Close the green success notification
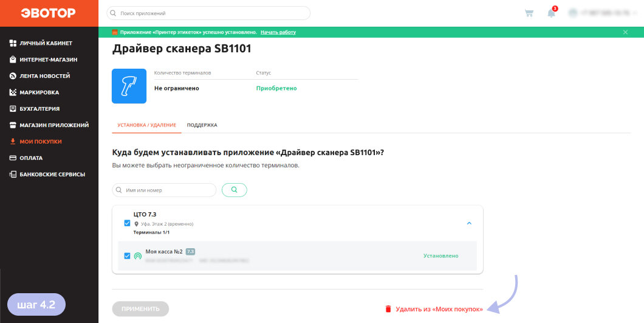644x323 pixels. [x=626, y=32]
